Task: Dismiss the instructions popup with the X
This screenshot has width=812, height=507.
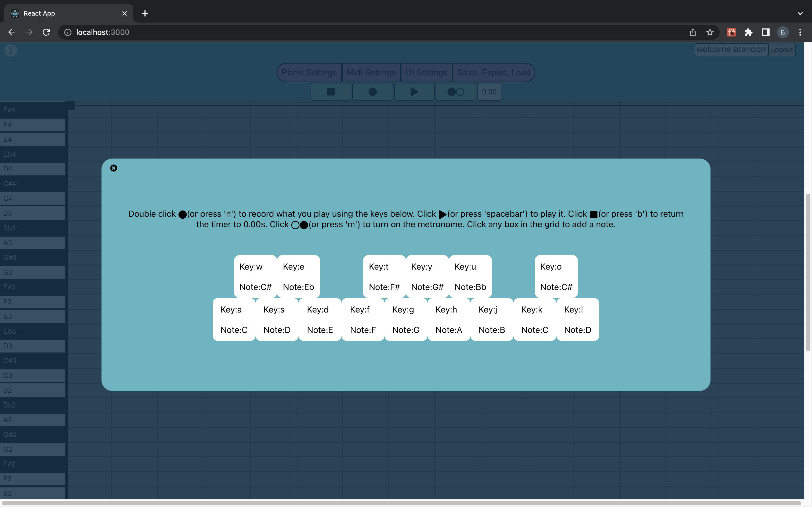Action: click(x=114, y=168)
